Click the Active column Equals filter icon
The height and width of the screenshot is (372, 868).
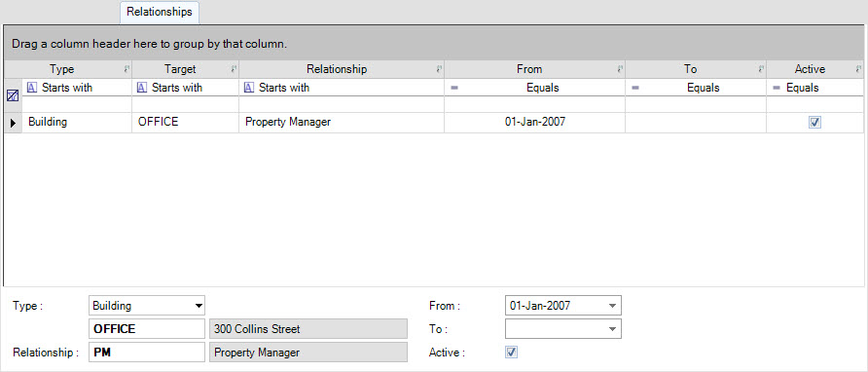pos(777,88)
